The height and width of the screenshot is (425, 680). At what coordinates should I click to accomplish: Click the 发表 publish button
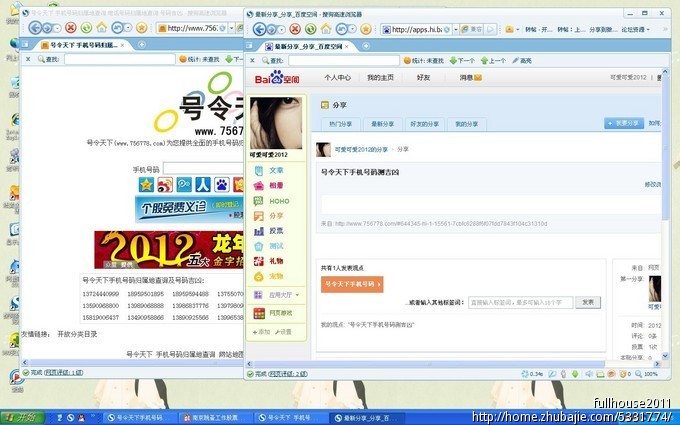588,302
